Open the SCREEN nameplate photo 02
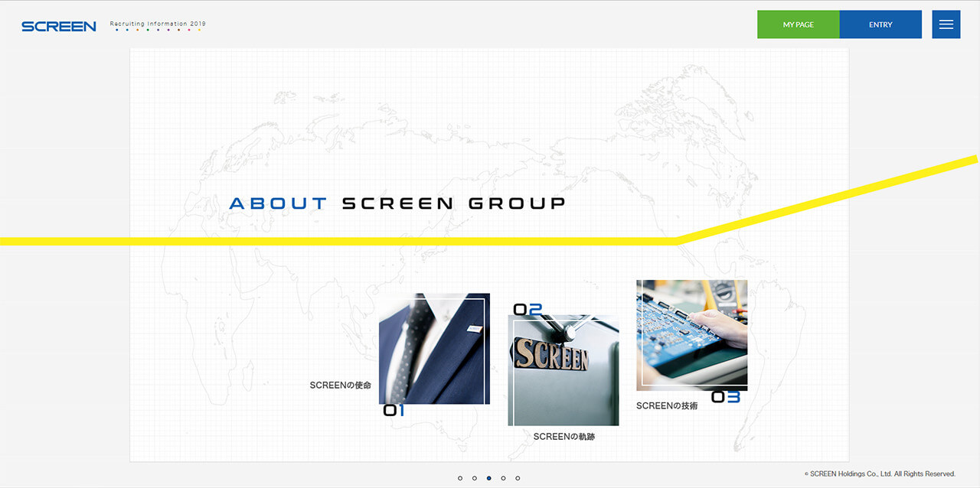Screen dimensions: 980x488 [563, 370]
